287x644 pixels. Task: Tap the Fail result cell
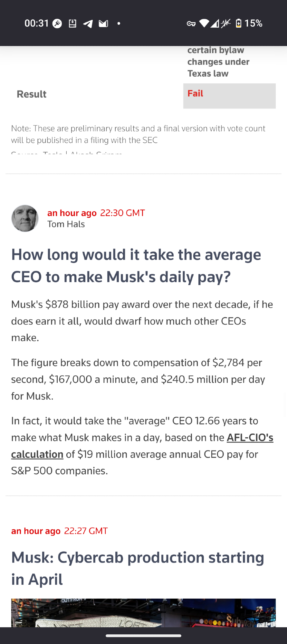tap(229, 96)
